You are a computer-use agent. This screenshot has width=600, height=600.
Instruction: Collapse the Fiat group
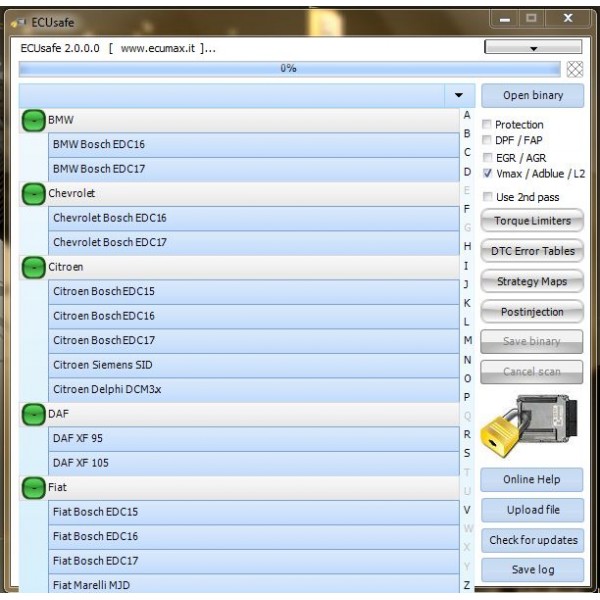(34, 488)
